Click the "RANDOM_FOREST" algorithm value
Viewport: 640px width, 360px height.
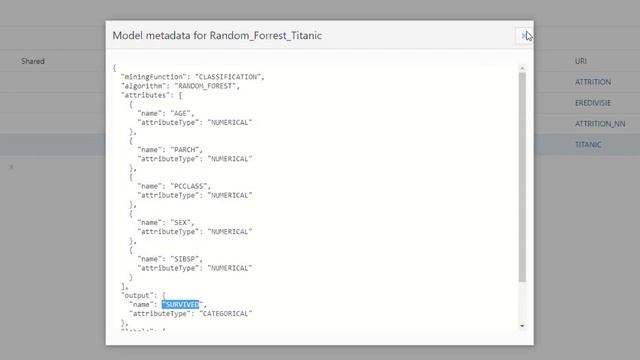tap(205, 86)
